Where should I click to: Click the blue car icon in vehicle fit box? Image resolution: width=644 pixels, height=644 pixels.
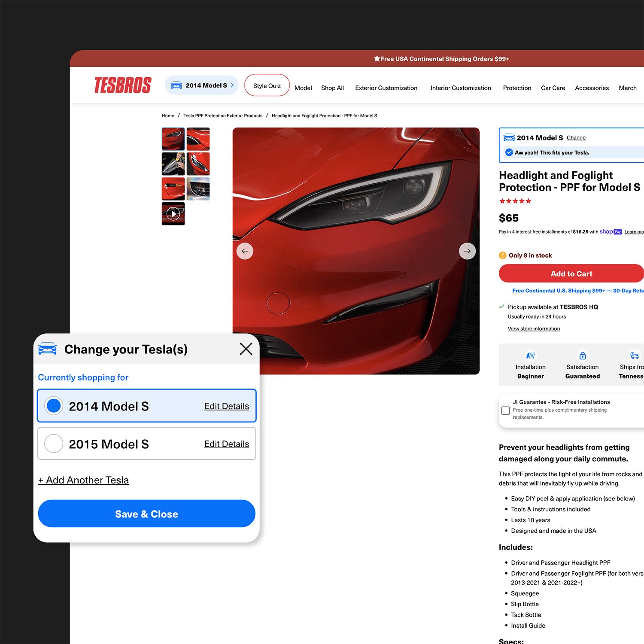(509, 138)
